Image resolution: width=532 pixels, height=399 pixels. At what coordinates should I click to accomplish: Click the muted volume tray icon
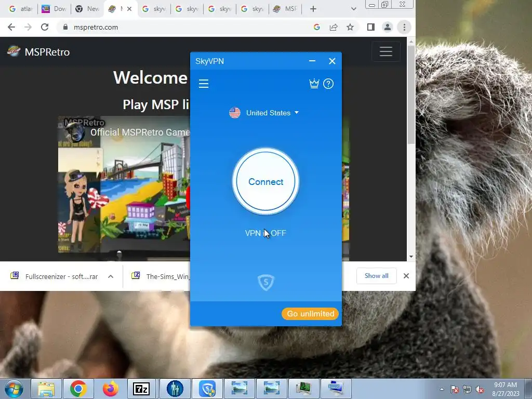coord(480,390)
